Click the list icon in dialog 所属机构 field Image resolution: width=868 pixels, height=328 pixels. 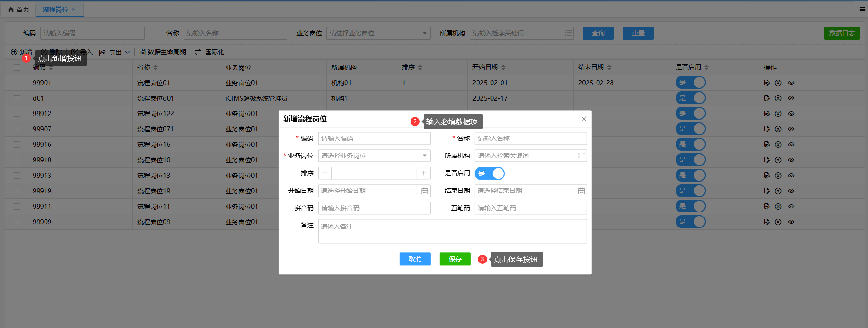point(581,156)
